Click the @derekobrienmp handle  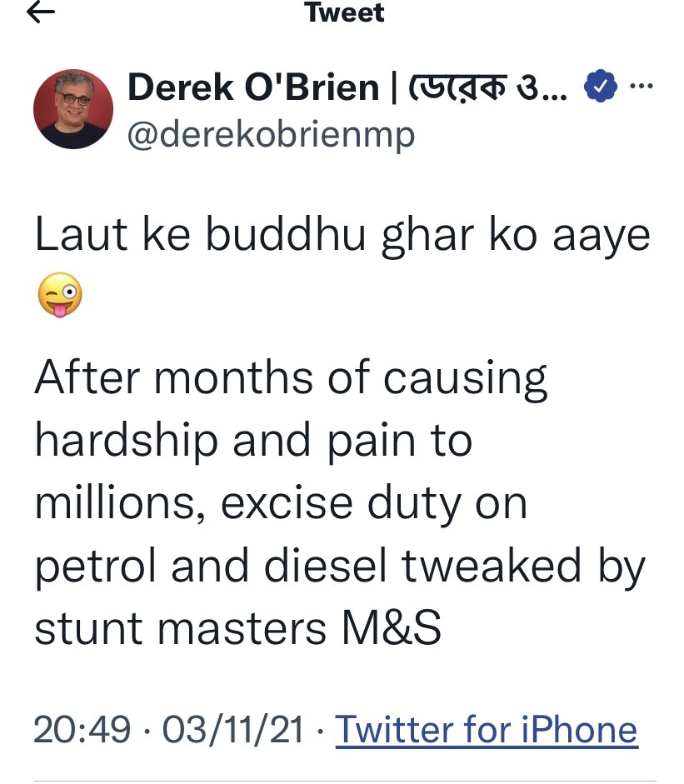[270, 135]
